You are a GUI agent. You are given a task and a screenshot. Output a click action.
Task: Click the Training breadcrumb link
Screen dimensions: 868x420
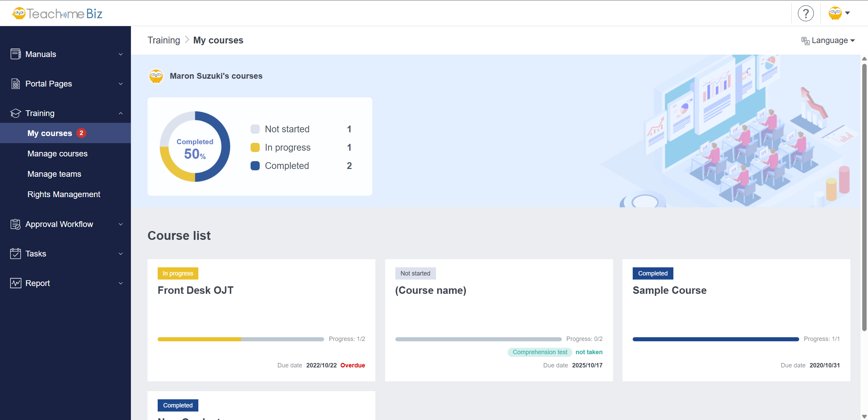[164, 40]
